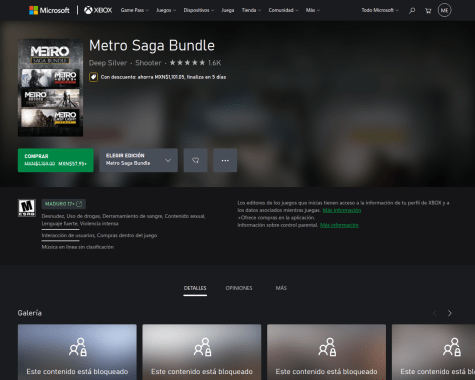Expand the Más navigation menu
Viewport: 475px width, 380px height.
pos(313,10)
